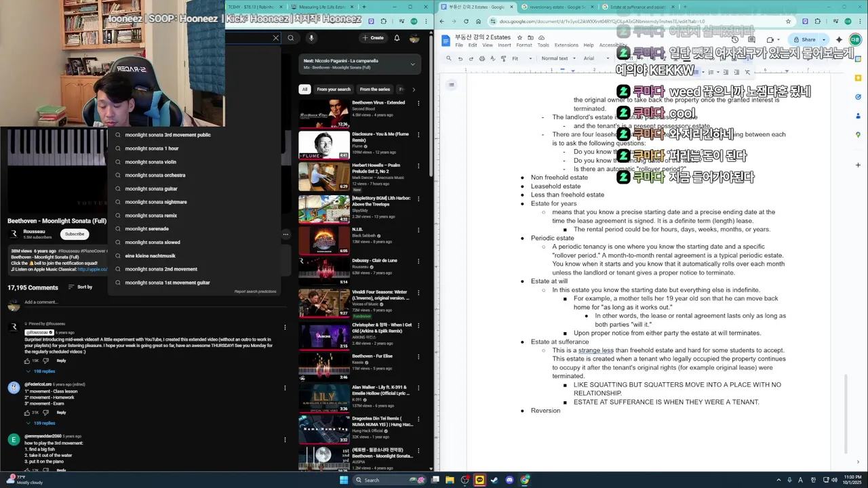Reply to FedericoLoro's comment
This screenshot has height=488, width=868.
click(61, 412)
